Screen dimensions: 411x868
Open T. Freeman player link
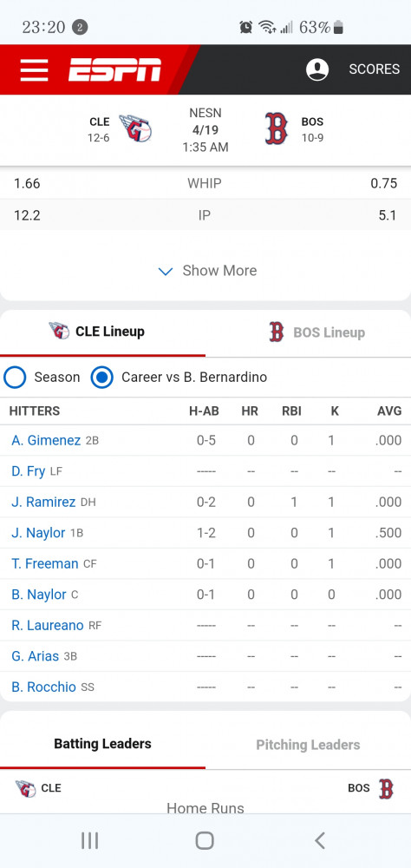[45, 563]
